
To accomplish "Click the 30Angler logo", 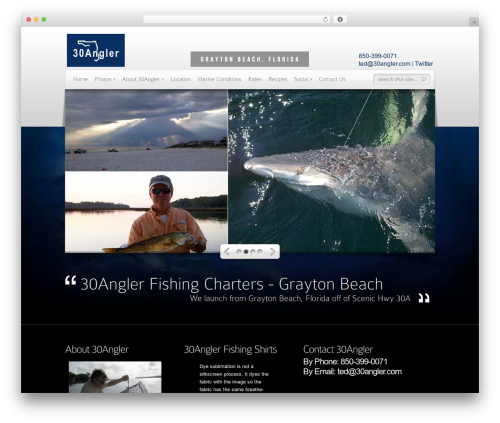I will point(96,50).
